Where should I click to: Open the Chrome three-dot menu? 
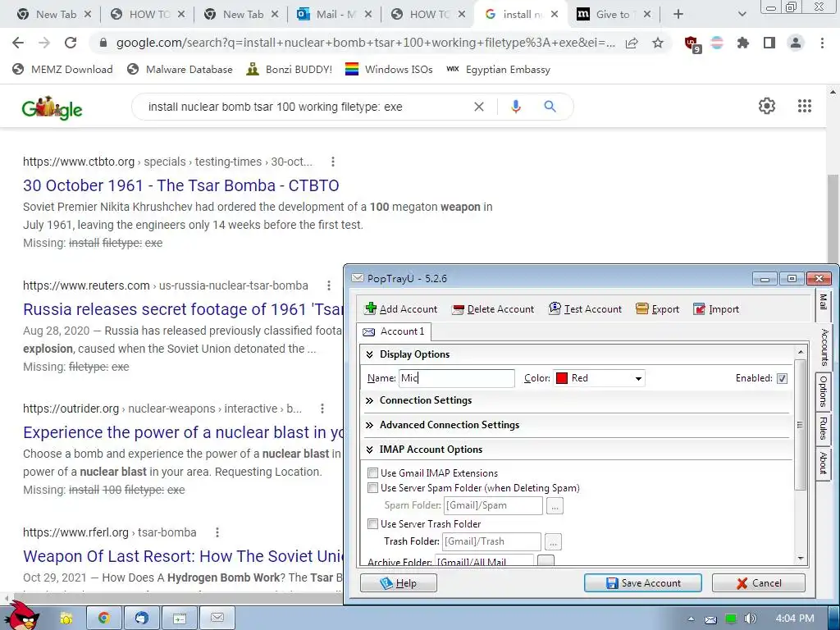tap(822, 43)
